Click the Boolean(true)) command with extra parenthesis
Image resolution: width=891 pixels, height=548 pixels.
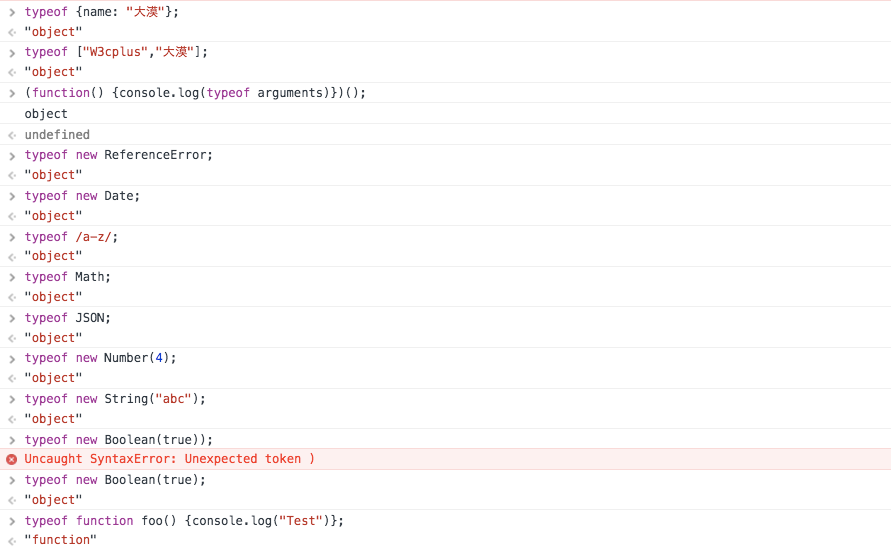point(119,440)
